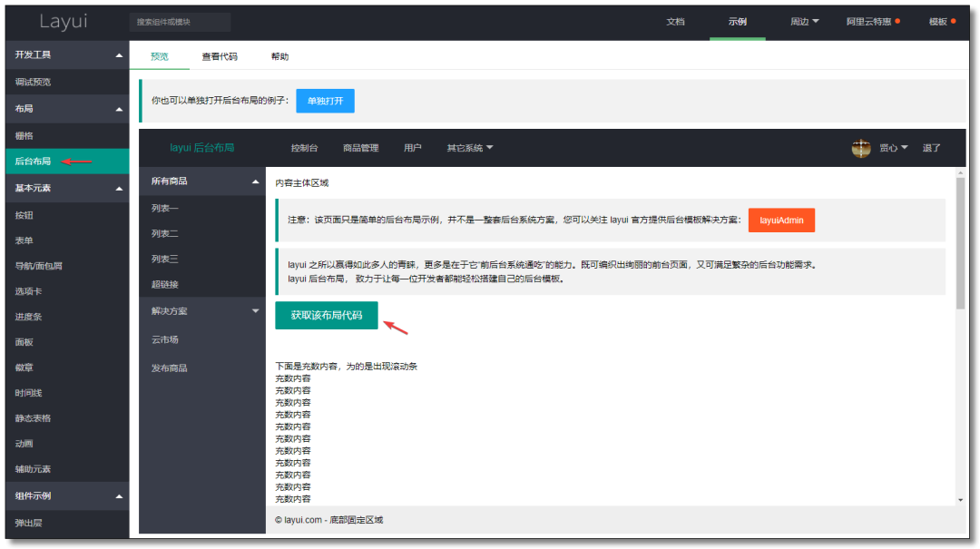The image size is (980, 549).
Task: Click the 获取该布局代码 button
Action: [x=327, y=315]
